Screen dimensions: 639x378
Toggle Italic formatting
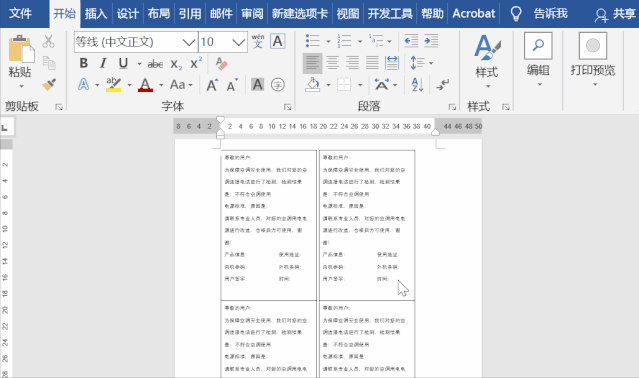coord(103,63)
